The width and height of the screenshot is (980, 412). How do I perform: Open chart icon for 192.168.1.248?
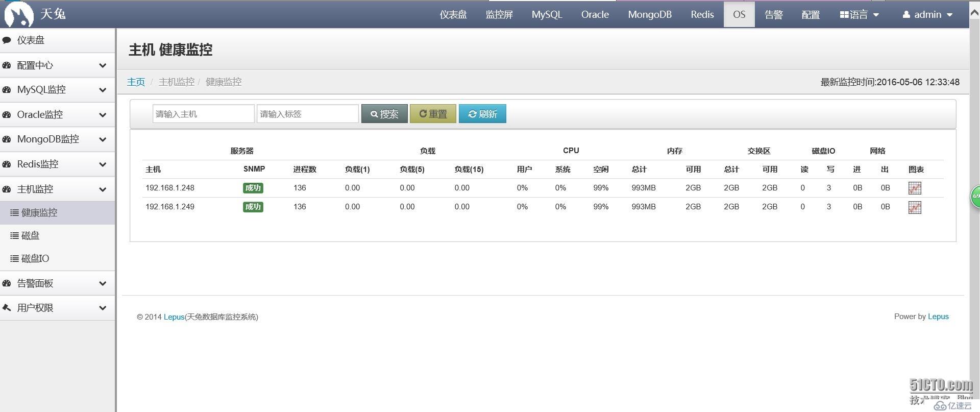coord(915,188)
